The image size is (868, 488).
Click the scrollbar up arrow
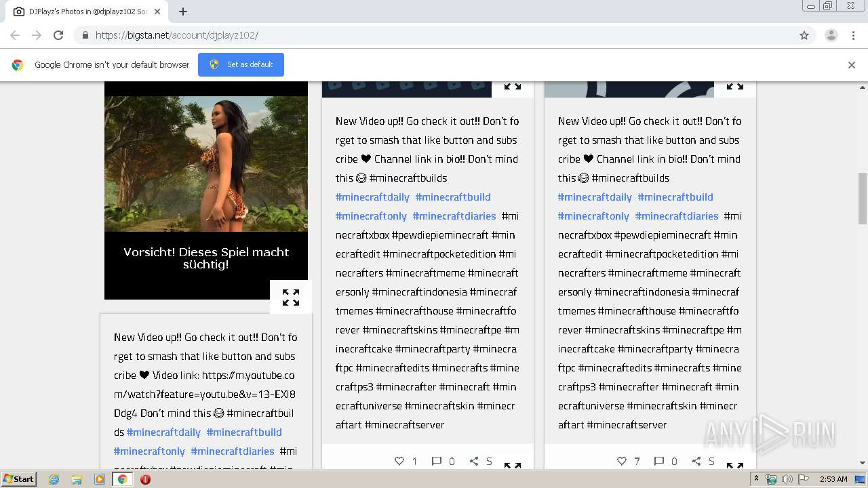(863, 86)
